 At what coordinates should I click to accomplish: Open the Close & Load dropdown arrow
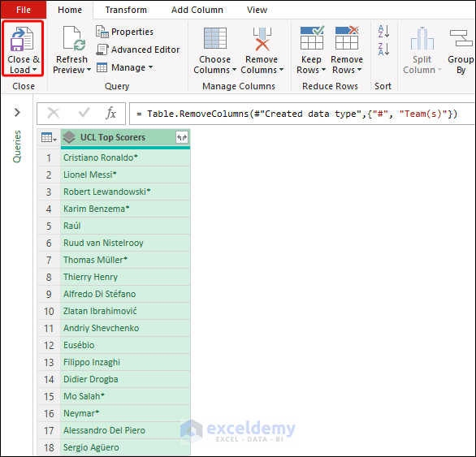[34, 70]
